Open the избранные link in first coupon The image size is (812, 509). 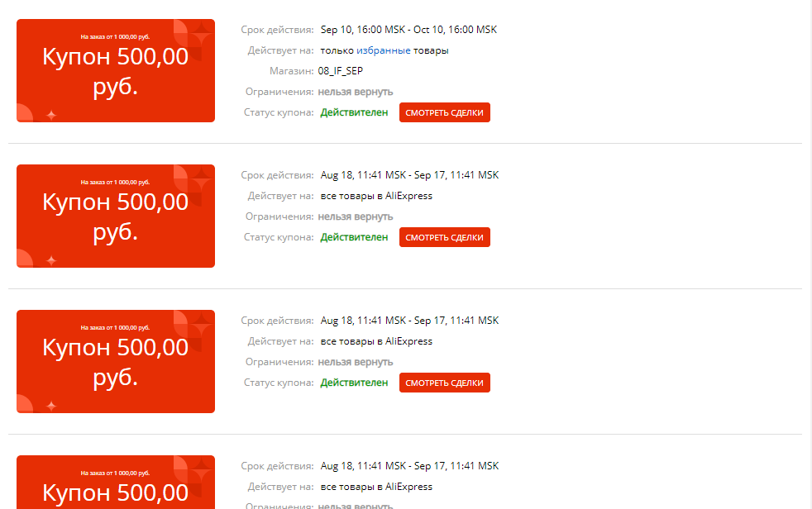pyautogui.click(x=383, y=50)
